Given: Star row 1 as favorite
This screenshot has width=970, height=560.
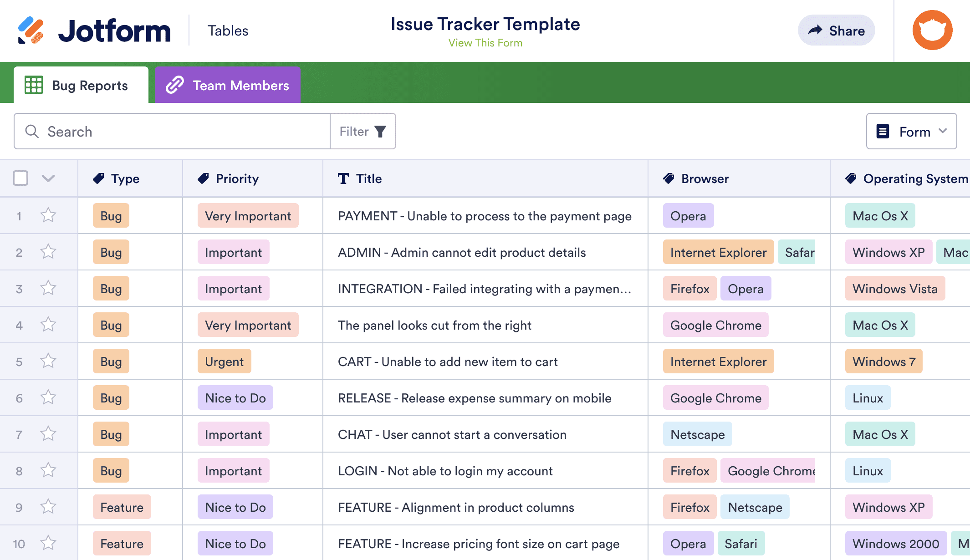Looking at the screenshot, I should click(48, 215).
